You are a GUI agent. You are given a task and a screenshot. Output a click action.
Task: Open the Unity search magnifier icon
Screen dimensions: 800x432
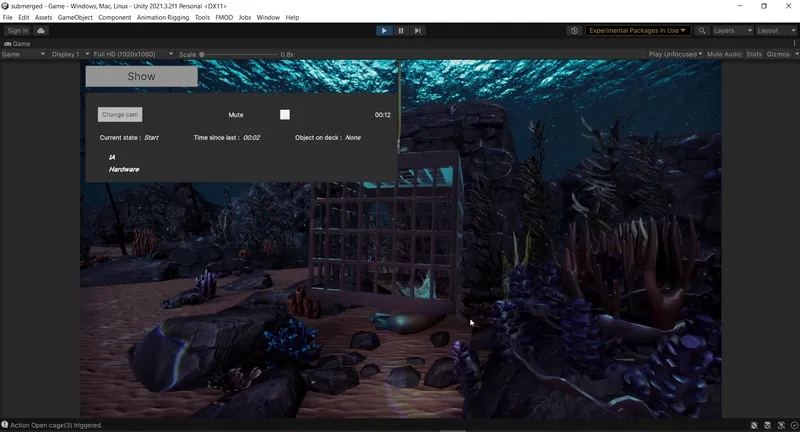[x=702, y=31]
